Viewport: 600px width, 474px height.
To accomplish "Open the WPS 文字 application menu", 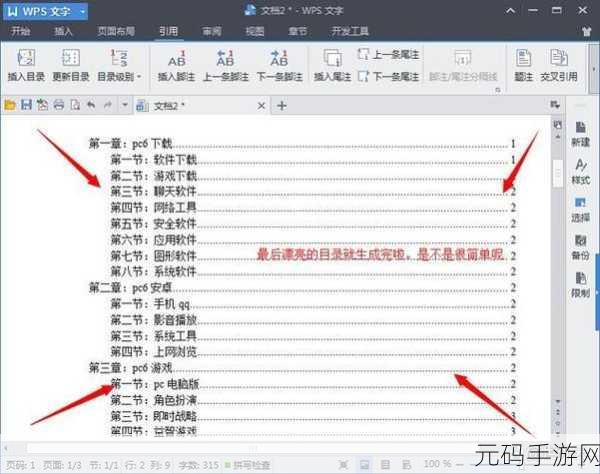I will [46, 11].
